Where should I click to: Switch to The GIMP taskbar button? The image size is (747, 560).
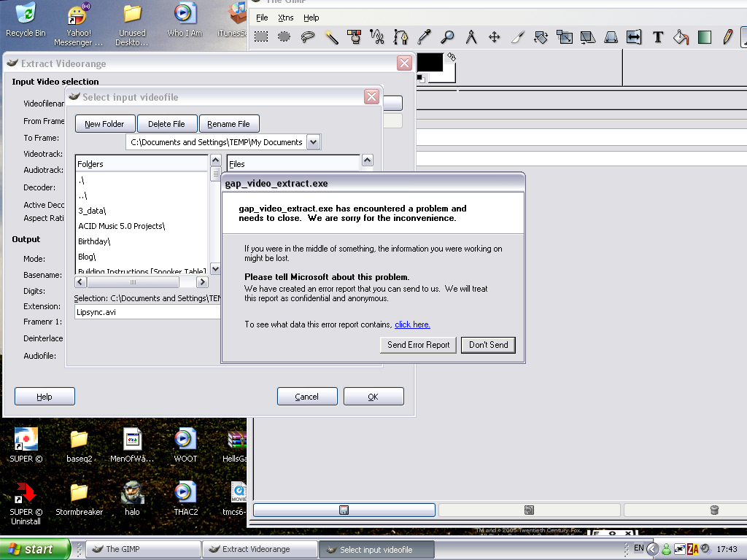(143, 549)
